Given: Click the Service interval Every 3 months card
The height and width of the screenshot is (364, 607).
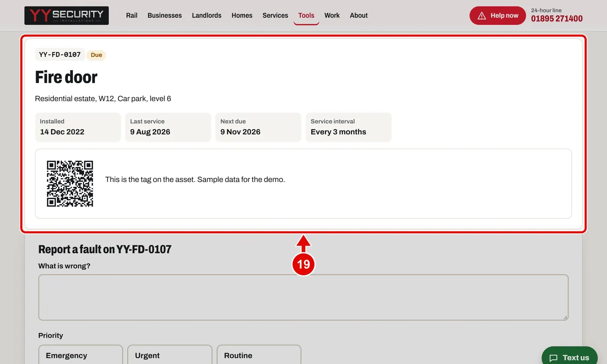Looking at the screenshot, I should (x=349, y=127).
